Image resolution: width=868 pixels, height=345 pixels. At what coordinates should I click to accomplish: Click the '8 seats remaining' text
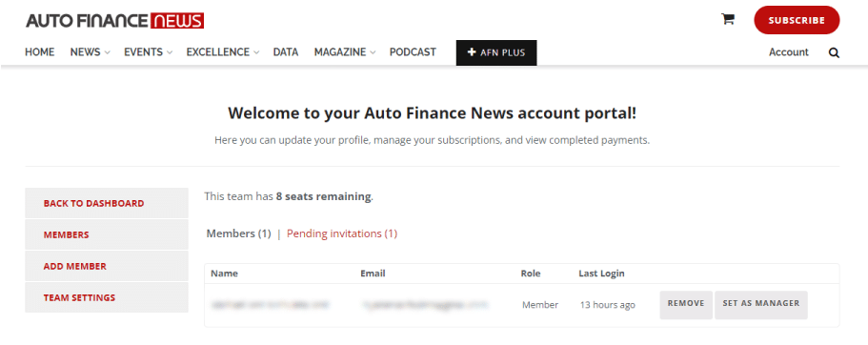324,196
